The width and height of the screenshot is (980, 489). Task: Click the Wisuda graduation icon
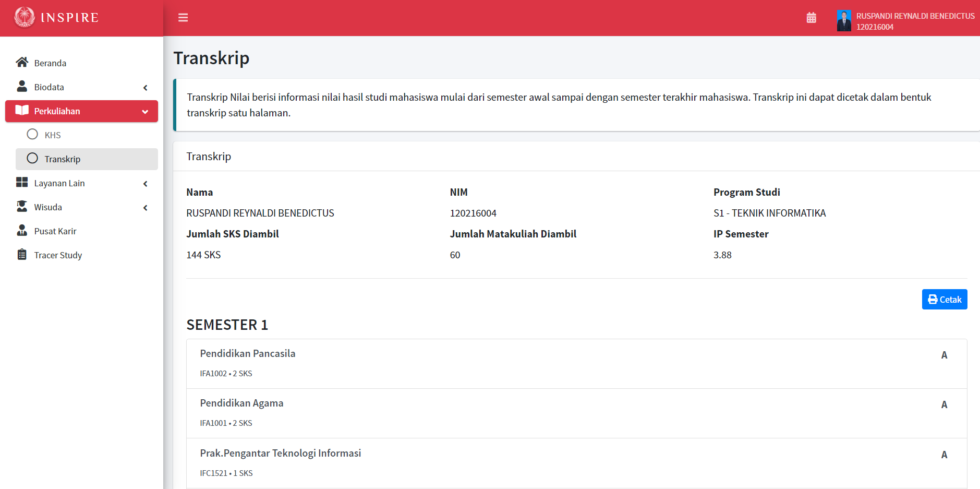[22, 207]
